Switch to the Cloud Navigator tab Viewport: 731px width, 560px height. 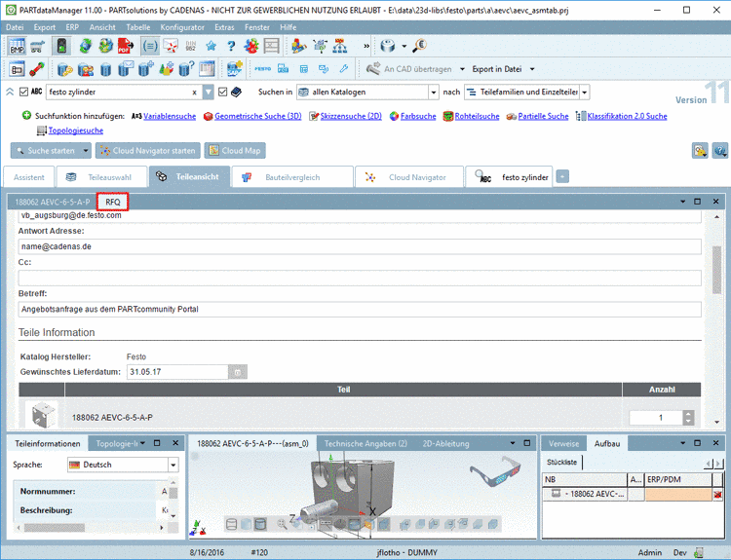click(x=408, y=177)
